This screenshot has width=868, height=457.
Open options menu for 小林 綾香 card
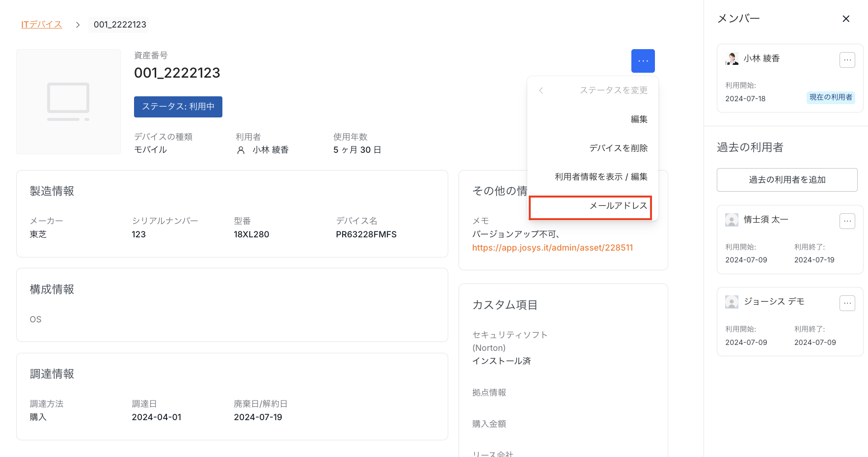click(x=847, y=60)
